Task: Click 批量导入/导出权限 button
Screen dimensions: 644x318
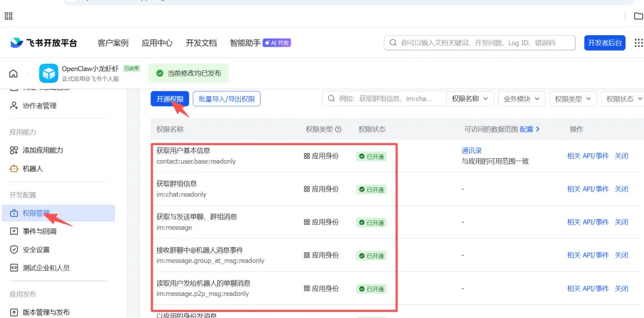Action: coord(227,98)
